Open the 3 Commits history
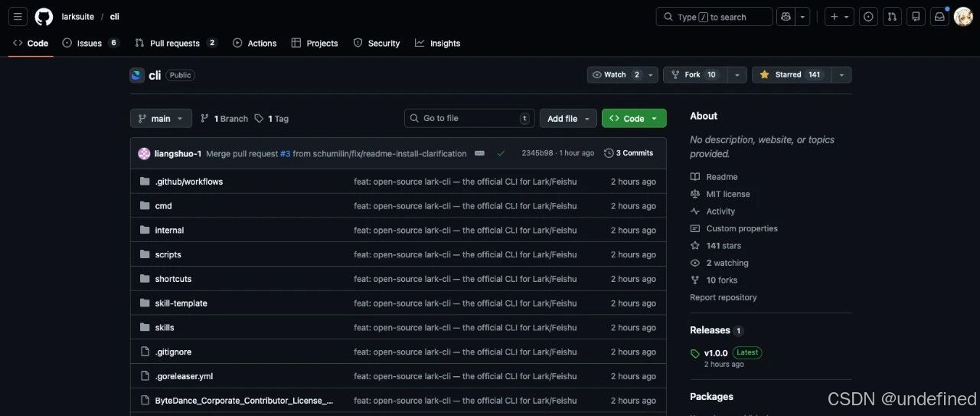The image size is (980, 416). [629, 153]
